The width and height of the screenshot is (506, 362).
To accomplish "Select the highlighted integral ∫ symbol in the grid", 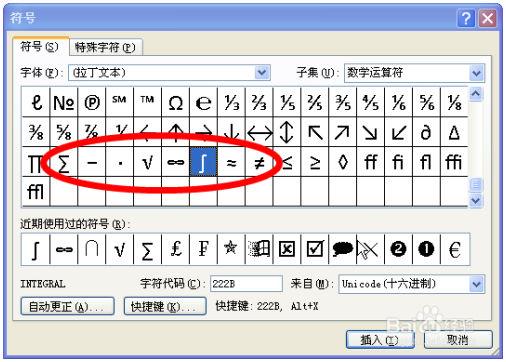I will pyautogui.click(x=203, y=162).
